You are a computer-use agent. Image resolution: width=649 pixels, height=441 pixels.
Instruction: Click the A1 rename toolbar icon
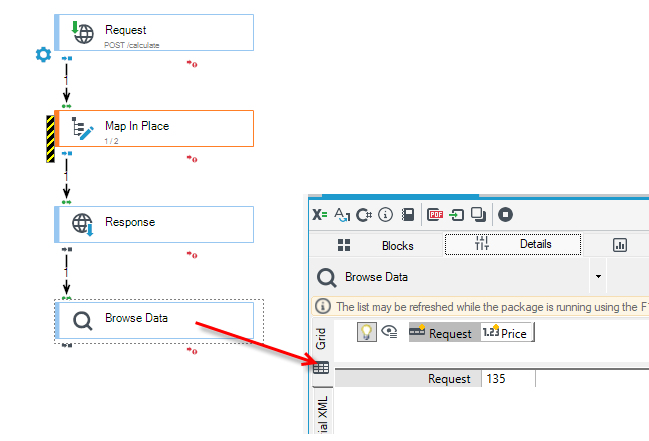[342, 214]
